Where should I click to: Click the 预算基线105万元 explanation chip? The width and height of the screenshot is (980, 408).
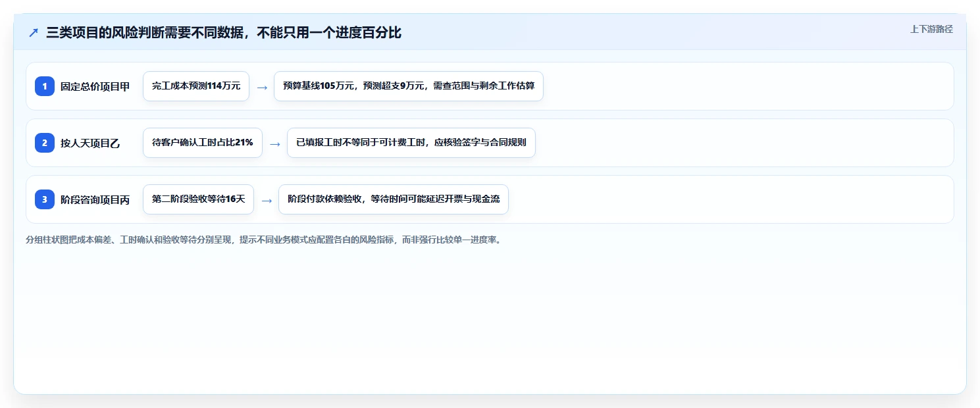click(409, 86)
